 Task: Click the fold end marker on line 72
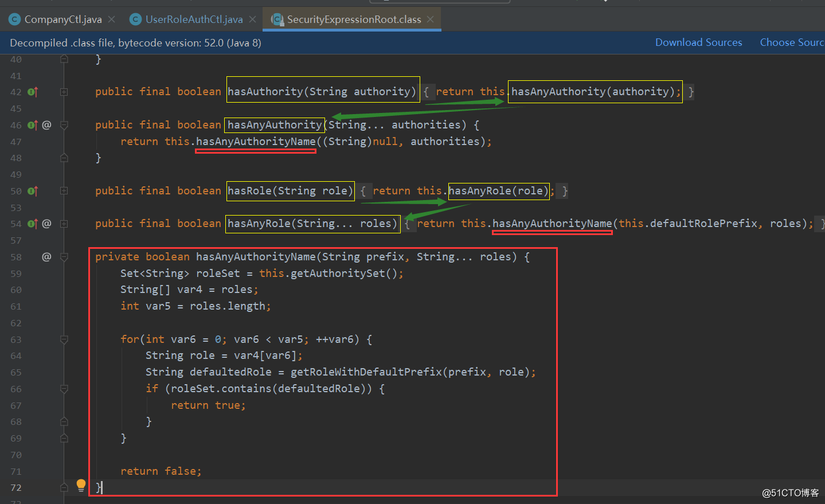click(x=64, y=487)
